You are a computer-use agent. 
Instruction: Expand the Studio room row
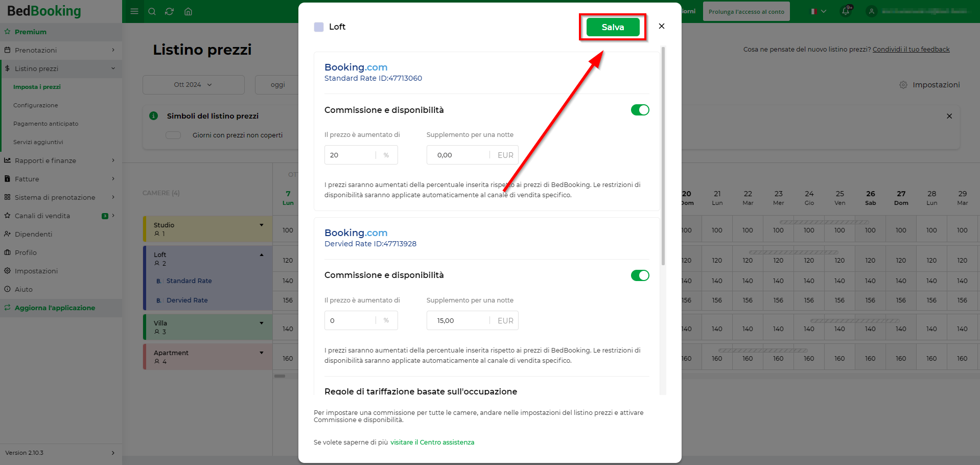pos(261,225)
